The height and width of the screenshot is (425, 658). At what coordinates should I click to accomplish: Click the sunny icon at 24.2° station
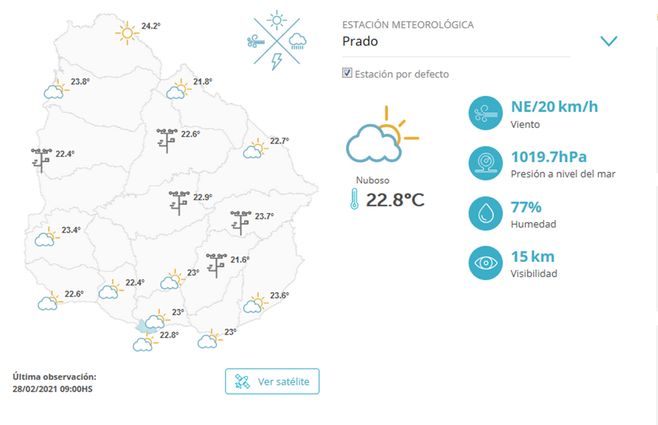[x=127, y=33]
